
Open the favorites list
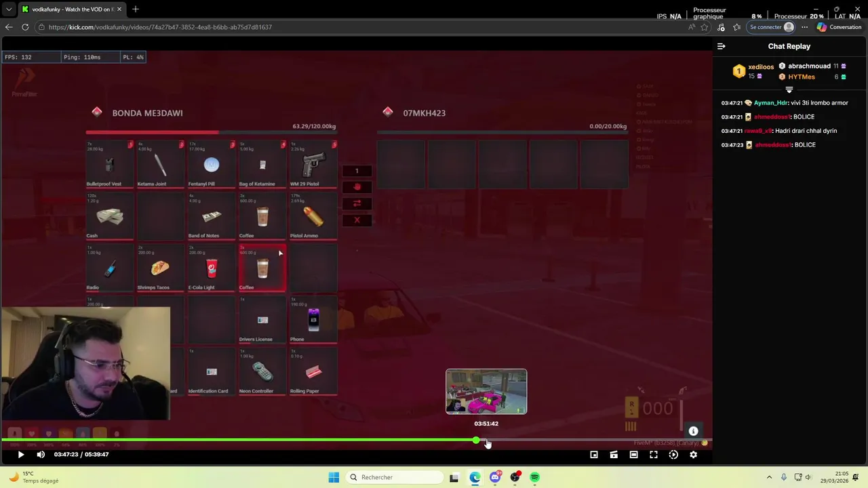pyautogui.click(x=736, y=27)
